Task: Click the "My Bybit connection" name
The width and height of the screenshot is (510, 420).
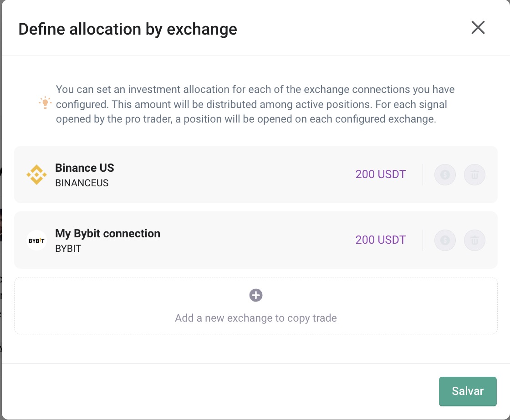Action: tap(108, 234)
